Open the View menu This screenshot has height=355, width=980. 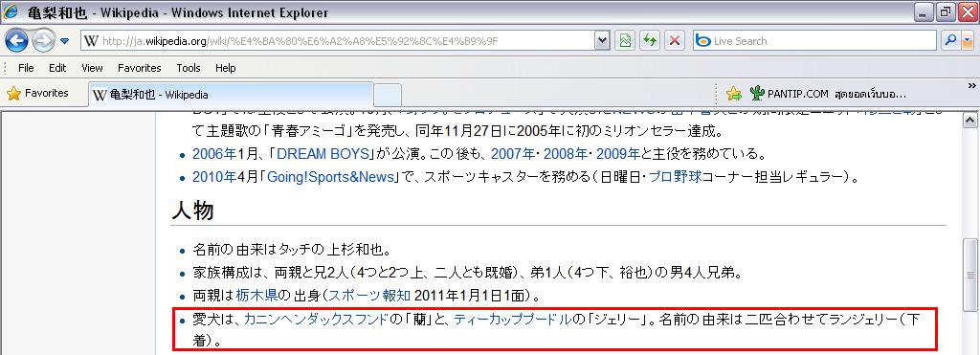click(x=92, y=68)
